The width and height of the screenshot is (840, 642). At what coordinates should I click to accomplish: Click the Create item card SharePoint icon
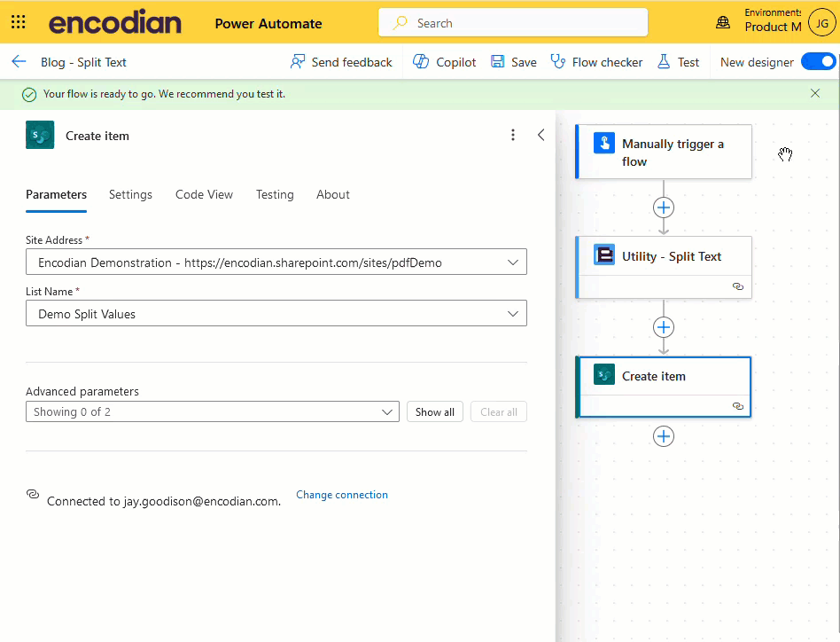tap(603, 374)
